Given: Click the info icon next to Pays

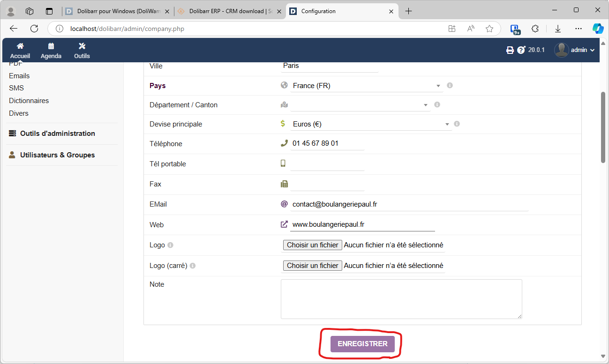Looking at the screenshot, I should tap(450, 86).
